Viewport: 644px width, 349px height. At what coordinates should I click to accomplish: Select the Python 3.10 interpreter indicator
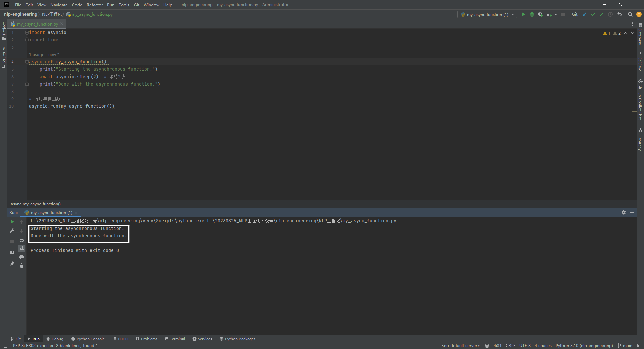point(584,345)
